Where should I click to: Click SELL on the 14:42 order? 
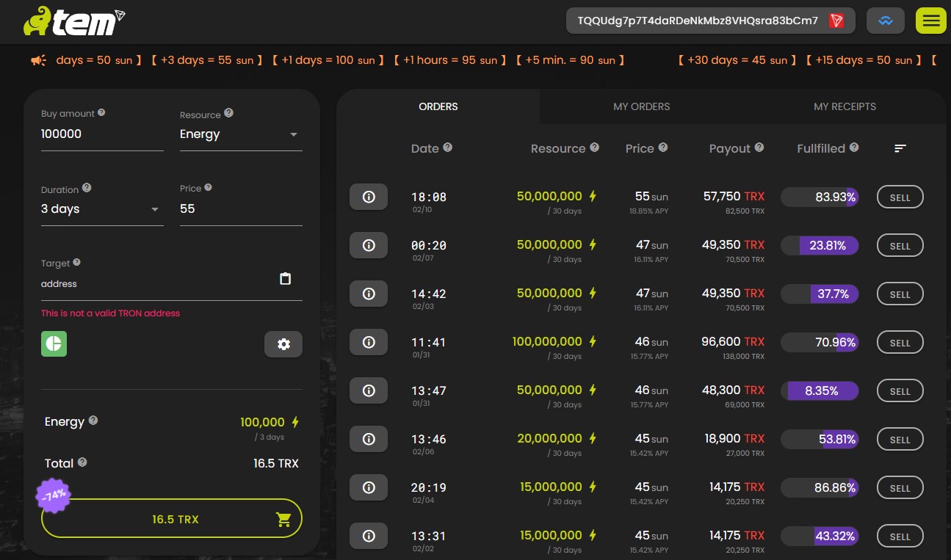click(900, 294)
